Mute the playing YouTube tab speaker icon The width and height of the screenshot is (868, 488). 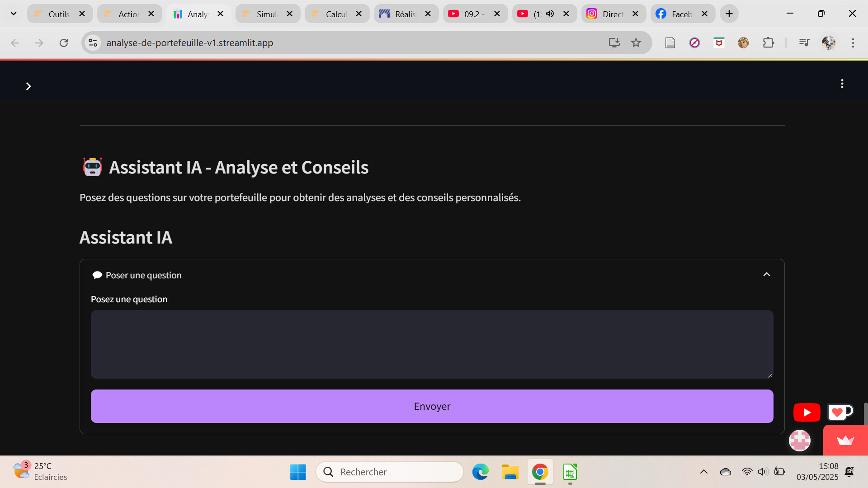coord(550,14)
